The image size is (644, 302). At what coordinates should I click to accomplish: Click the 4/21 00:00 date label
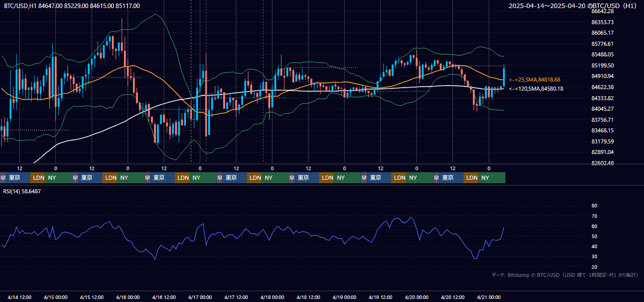(x=489, y=297)
